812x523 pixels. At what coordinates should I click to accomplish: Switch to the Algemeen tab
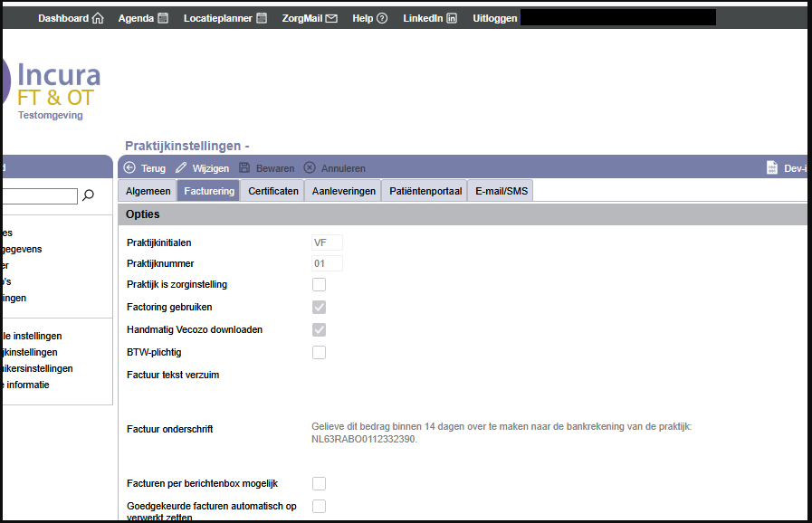coord(148,191)
